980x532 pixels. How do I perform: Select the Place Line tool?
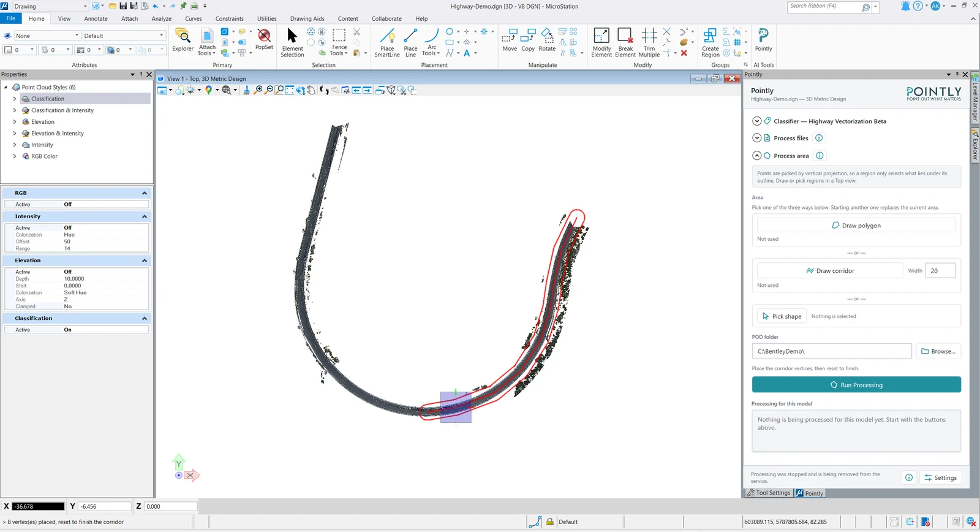click(410, 42)
